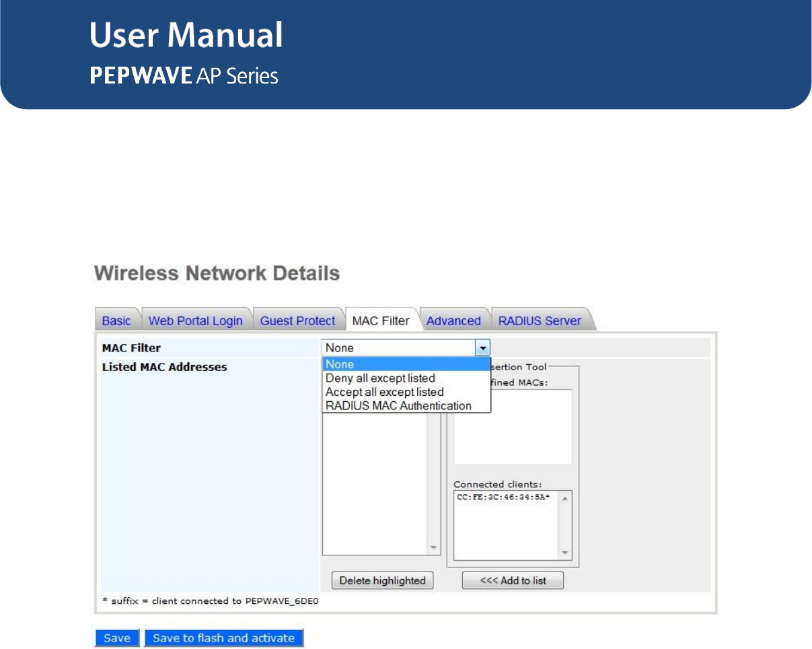Select Accept all except listed option
812x649 pixels.
(x=406, y=392)
